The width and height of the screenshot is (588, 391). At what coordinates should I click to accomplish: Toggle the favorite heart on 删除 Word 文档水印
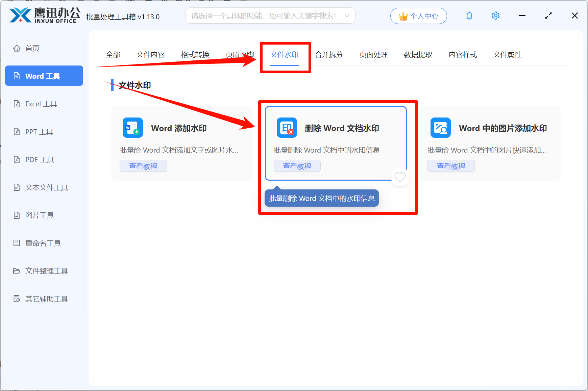tap(400, 177)
